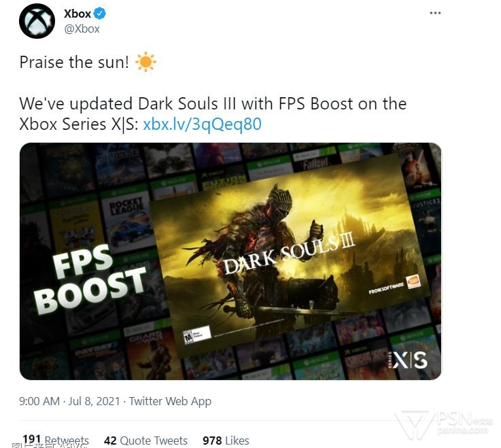Image resolution: width=501 pixels, height=448 pixels.
Task: Open the three-dot more options menu
Action: pyautogui.click(x=435, y=13)
